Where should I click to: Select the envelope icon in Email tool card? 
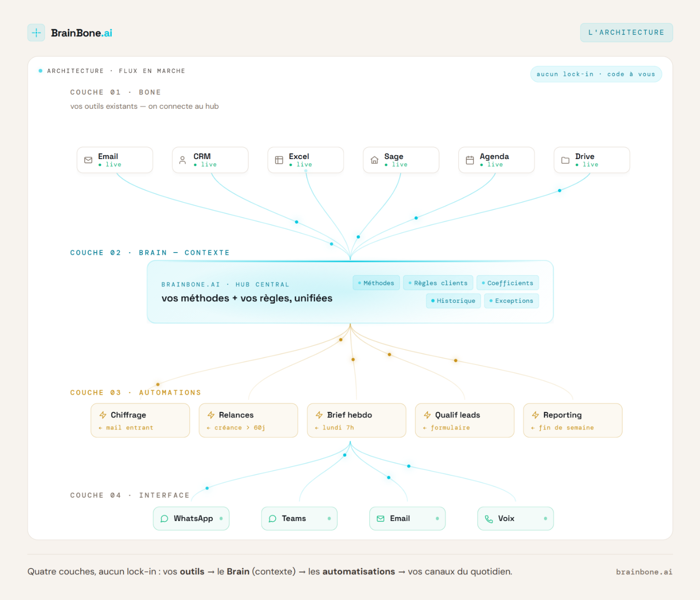coord(88,160)
